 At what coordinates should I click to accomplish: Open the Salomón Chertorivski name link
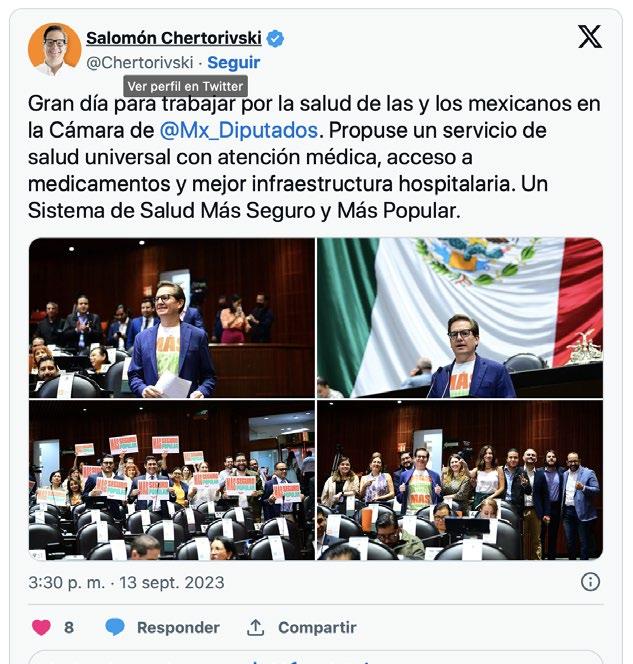[x=174, y=38]
